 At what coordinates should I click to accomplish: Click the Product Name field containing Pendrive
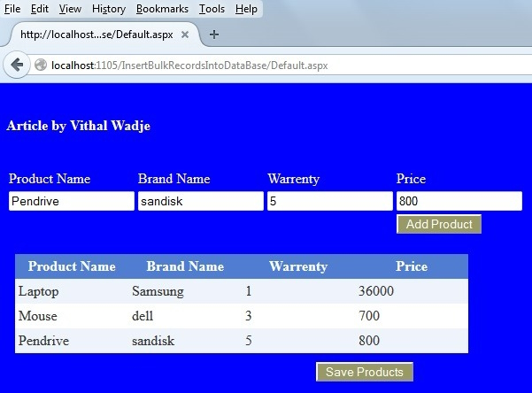[72, 201]
